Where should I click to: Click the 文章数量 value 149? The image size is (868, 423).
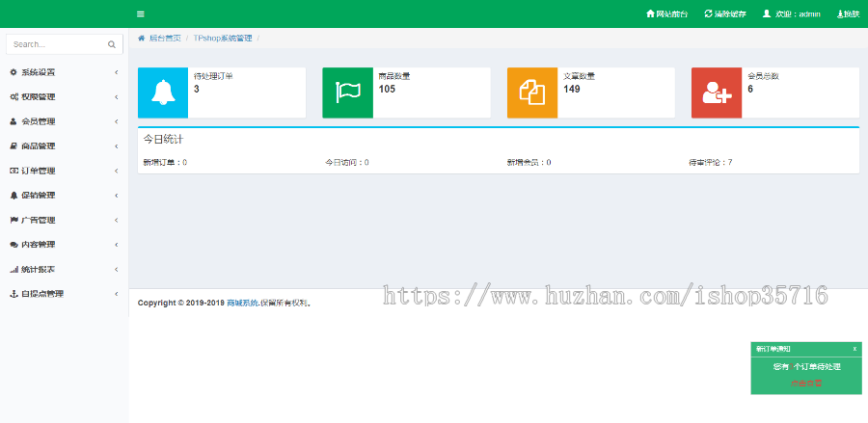571,89
